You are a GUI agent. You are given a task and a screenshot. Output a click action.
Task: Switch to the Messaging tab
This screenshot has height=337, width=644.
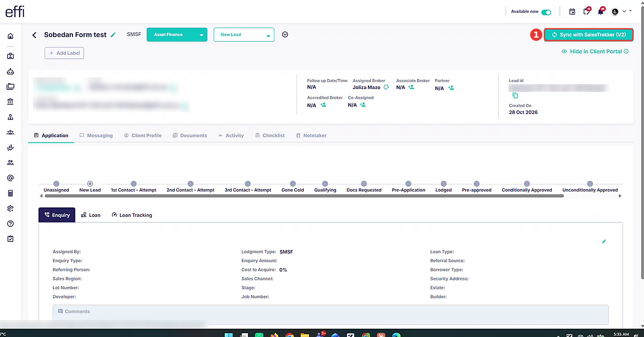click(96, 136)
